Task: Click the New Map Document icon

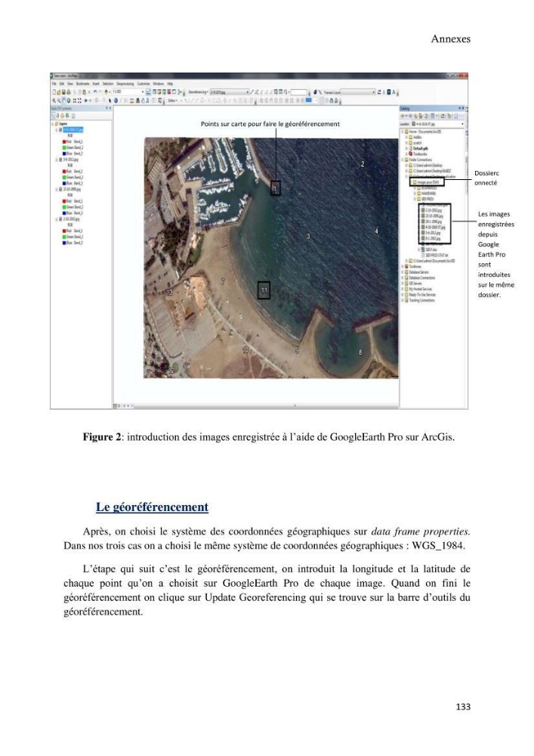Action: click(x=54, y=91)
